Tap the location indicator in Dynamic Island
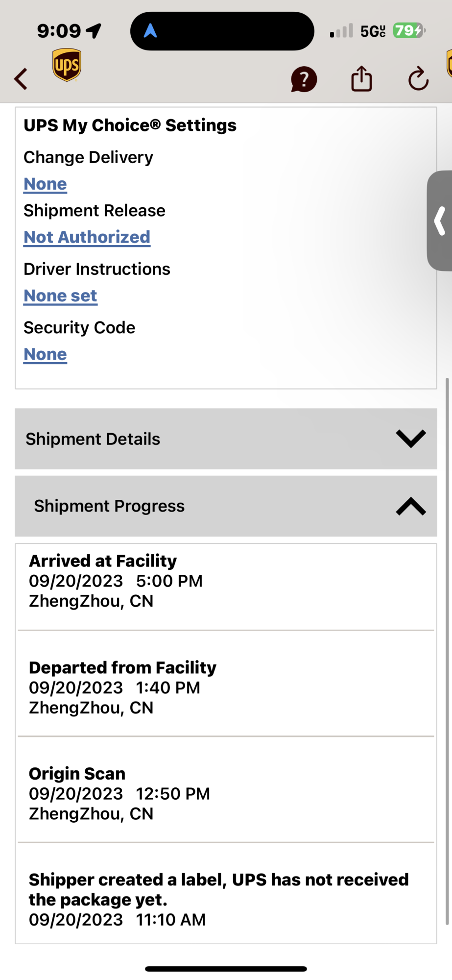452x980 pixels. pyautogui.click(x=150, y=31)
